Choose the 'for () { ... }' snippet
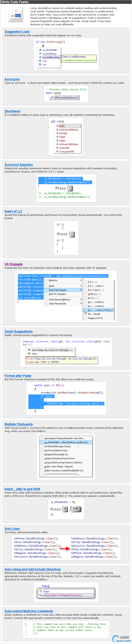Screen dimensions: 132x644 click(x=93, y=298)
